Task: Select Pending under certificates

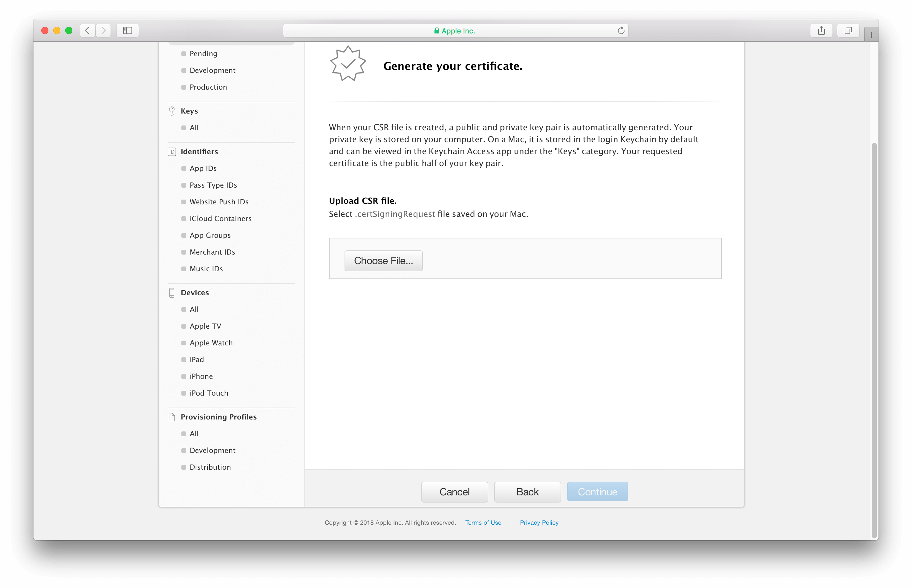Action: tap(203, 54)
